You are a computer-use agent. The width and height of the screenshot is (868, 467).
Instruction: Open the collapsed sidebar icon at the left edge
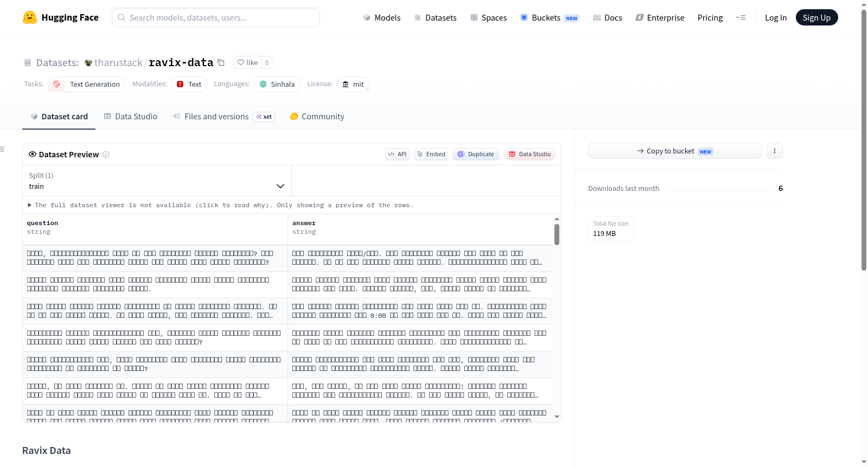(2, 149)
